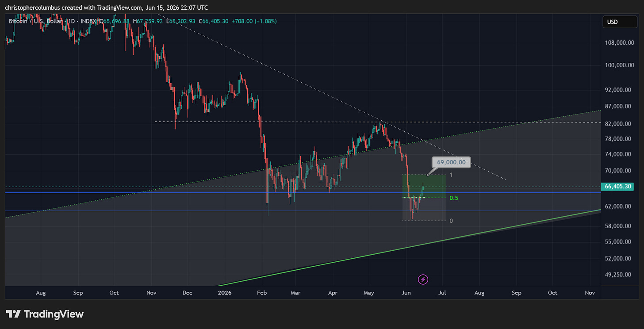Viewport: 644px width, 329px height.
Task: Click the Mar label on time axis
Action: tap(295, 293)
